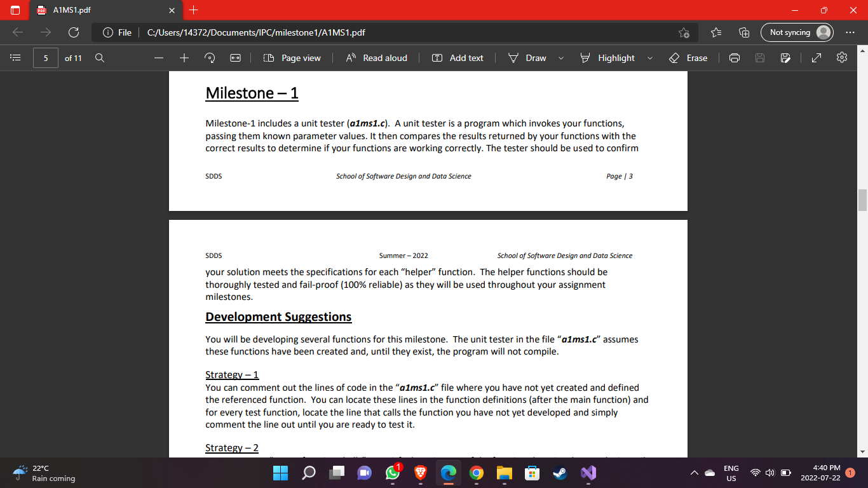Rotate the PDF document
Image resolution: width=868 pixels, height=488 pixels.
point(209,58)
